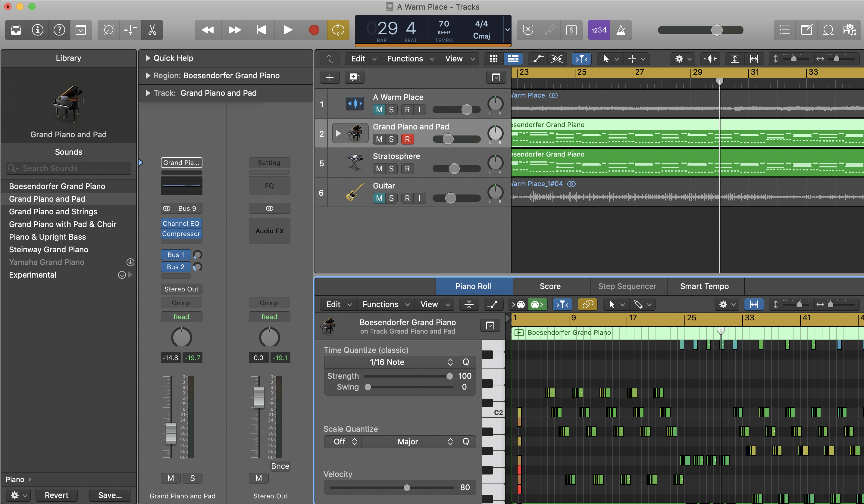Expand the Scale Quantize Major dropdown
Screen dimensions: 864x504
pos(408,441)
